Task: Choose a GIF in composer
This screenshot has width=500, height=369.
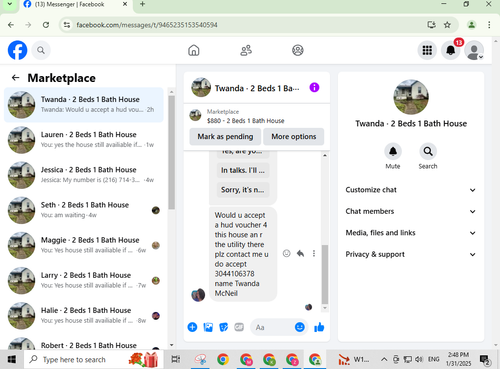Action: pos(239,327)
